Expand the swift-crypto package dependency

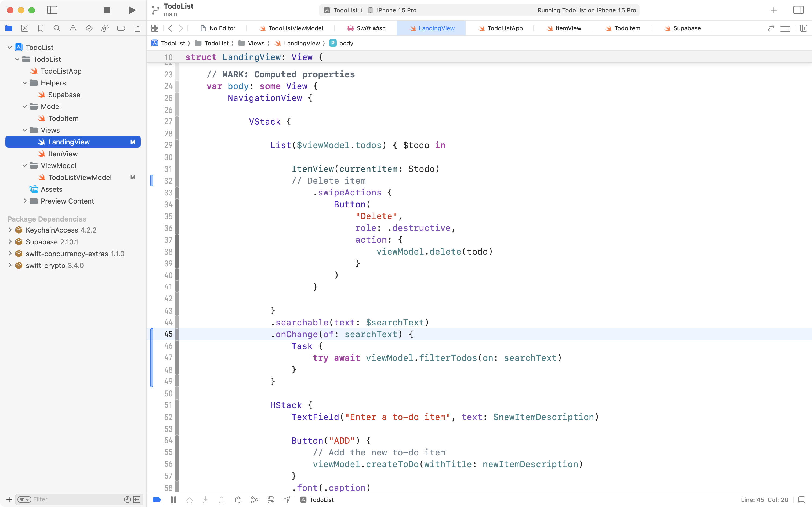10,265
